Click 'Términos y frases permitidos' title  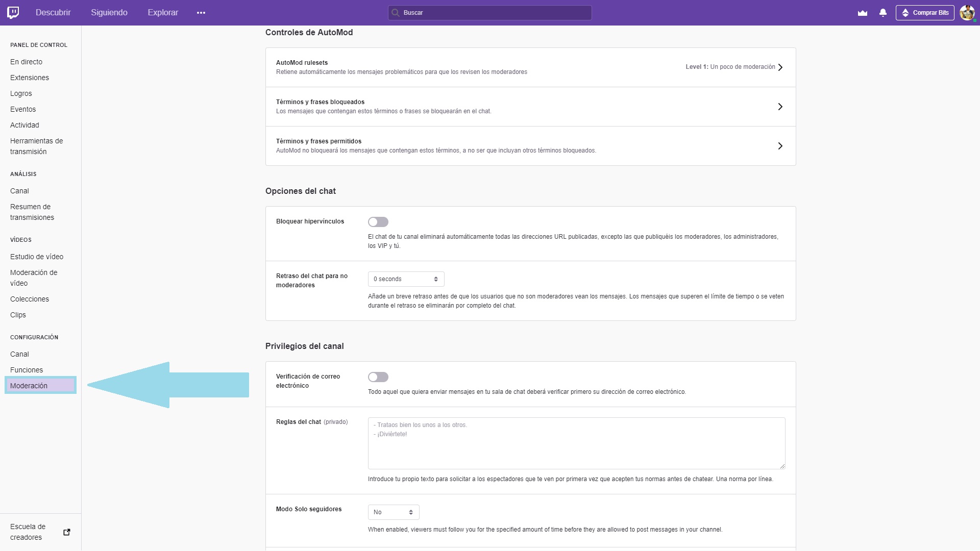318,141
